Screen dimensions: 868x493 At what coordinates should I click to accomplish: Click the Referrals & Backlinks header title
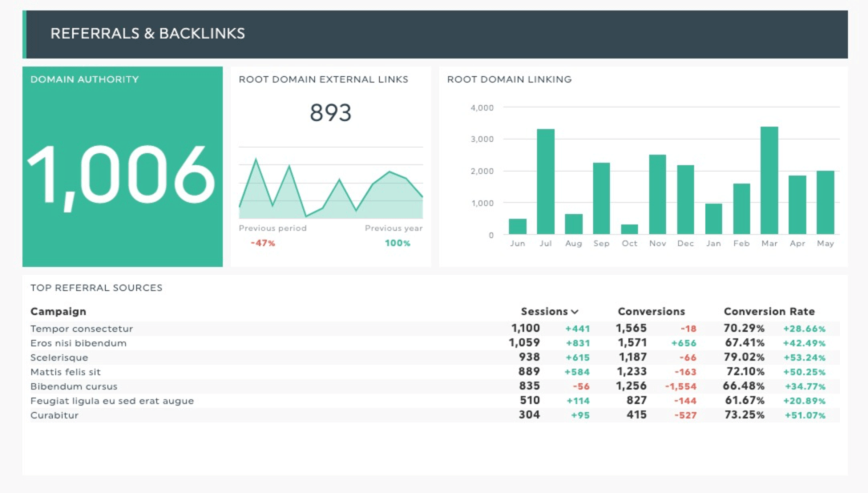tap(147, 34)
